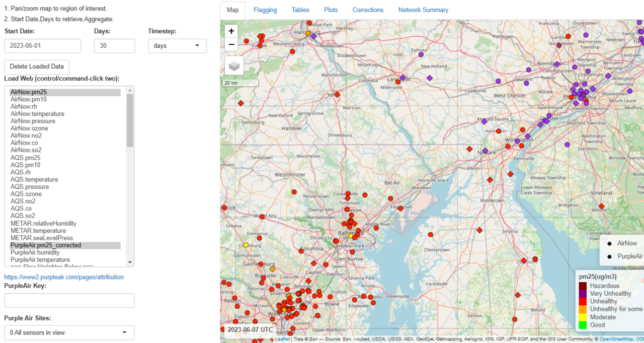Switch to the Plots tab

click(x=331, y=10)
